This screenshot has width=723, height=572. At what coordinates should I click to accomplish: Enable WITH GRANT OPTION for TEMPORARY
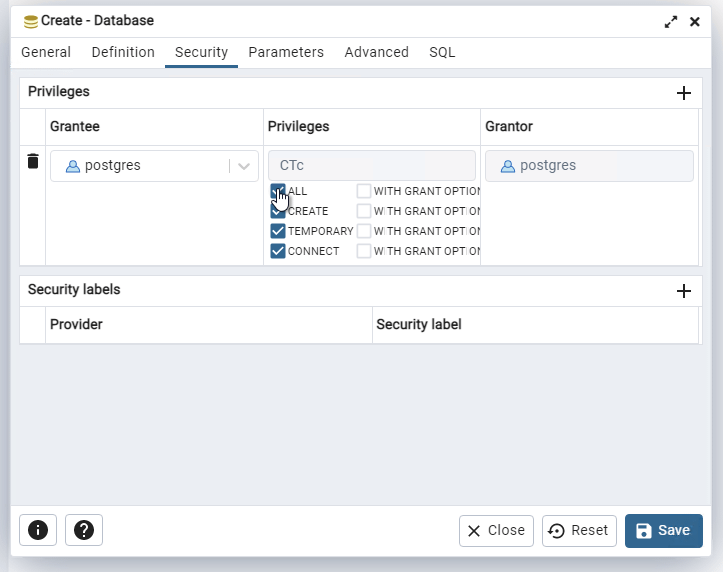(364, 231)
